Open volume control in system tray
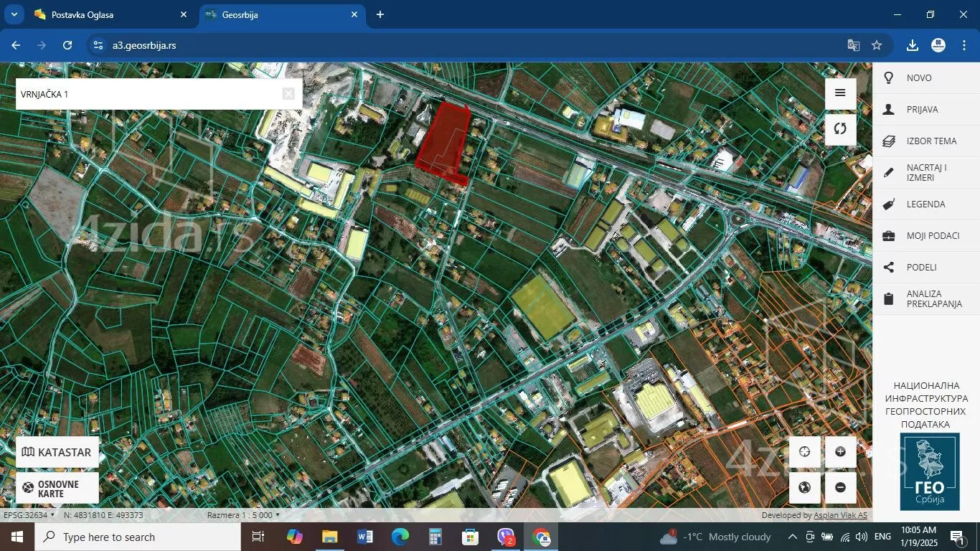 861,537
